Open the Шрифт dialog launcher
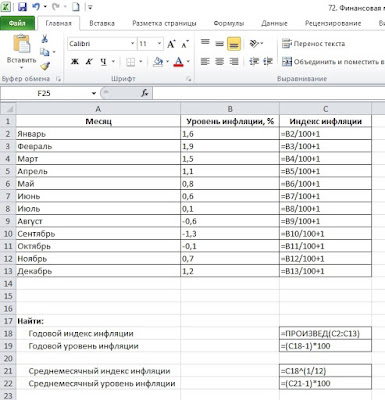This screenshot has height=400, width=385. click(x=189, y=79)
